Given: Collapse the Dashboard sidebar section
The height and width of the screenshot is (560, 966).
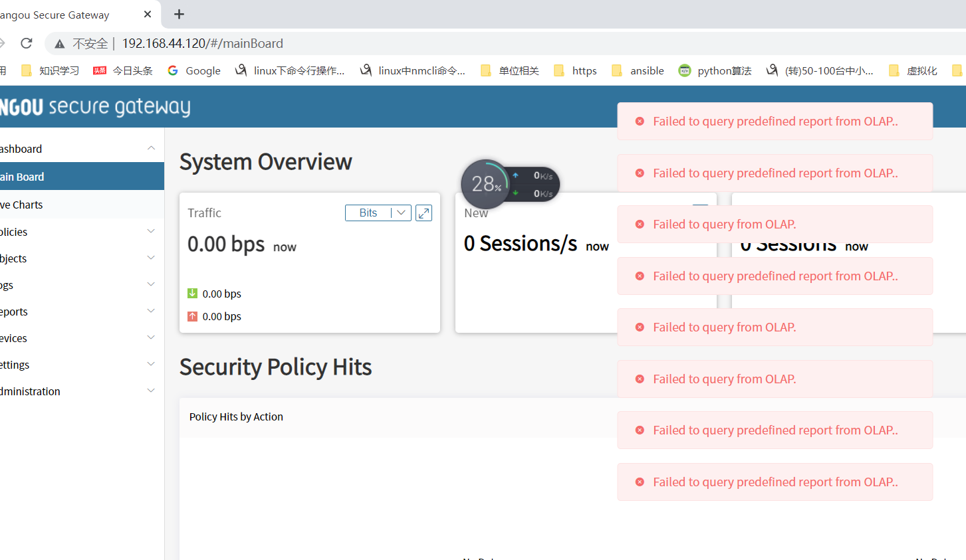Looking at the screenshot, I should coord(151,149).
